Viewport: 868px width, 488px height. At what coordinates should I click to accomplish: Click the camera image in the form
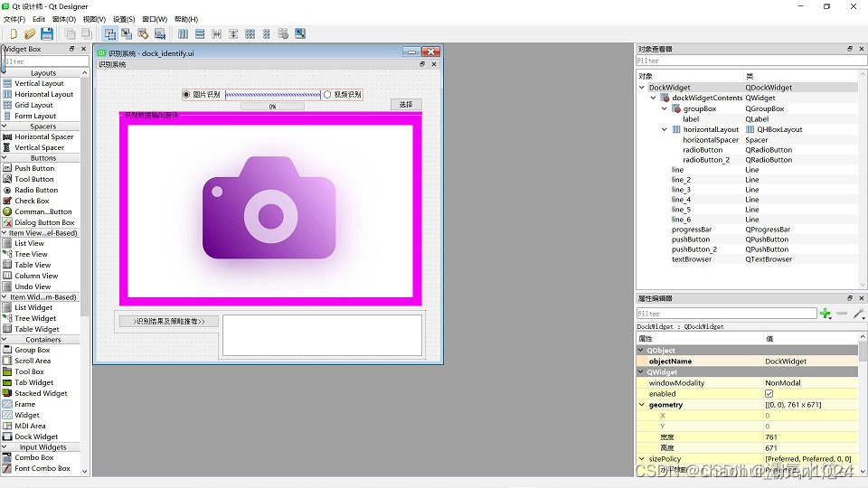click(269, 208)
